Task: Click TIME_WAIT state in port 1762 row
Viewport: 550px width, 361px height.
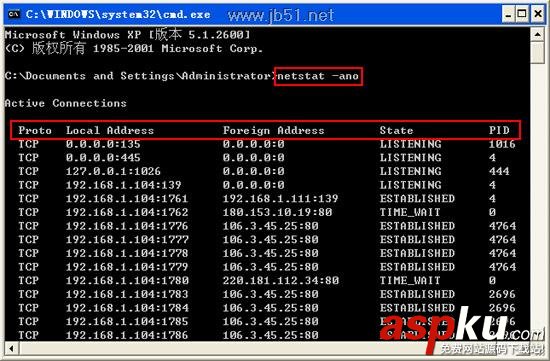Action: tap(410, 213)
